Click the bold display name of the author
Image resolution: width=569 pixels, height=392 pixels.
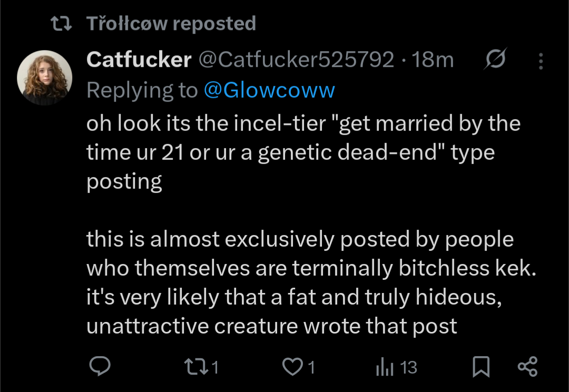139,60
